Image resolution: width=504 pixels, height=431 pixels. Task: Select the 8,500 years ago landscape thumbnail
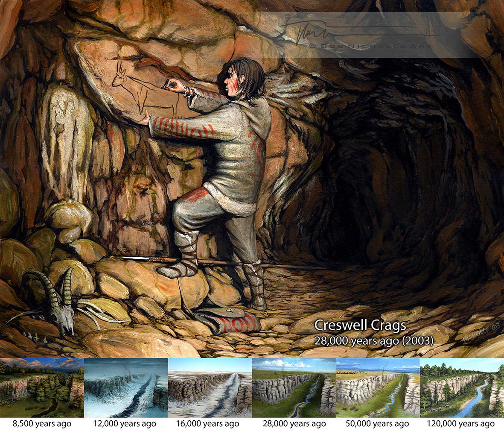[42, 387]
